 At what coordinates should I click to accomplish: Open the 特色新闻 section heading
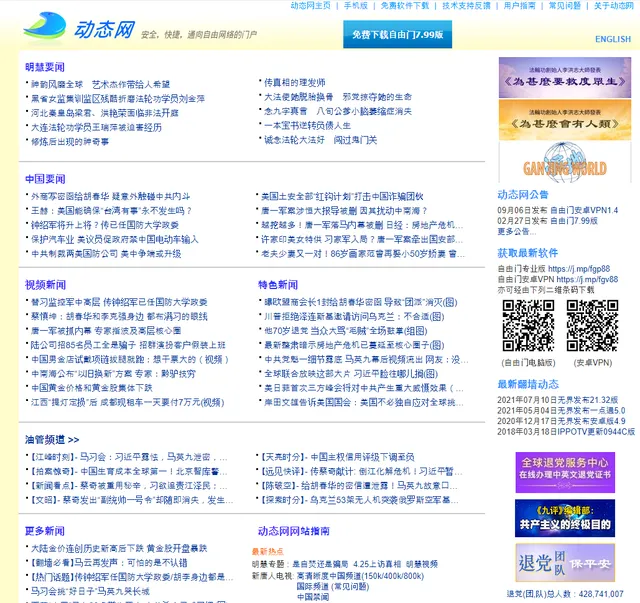[x=278, y=285]
